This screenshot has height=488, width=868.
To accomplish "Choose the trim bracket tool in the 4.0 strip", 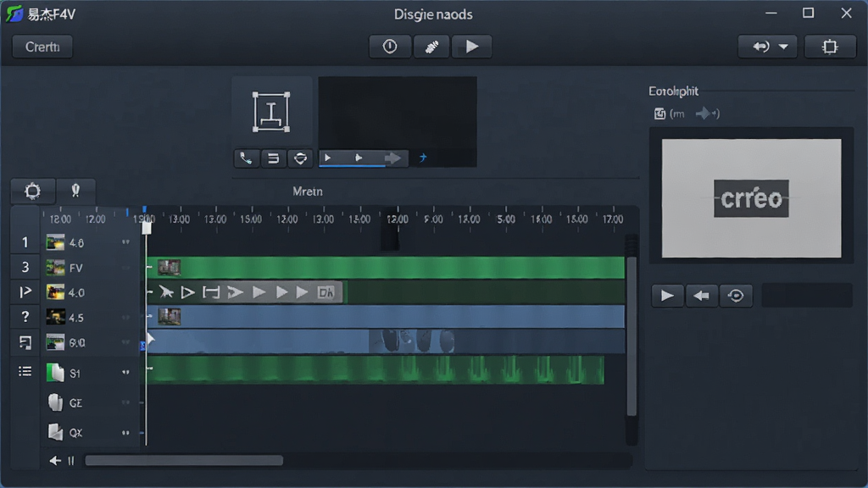I will (211, 292).
